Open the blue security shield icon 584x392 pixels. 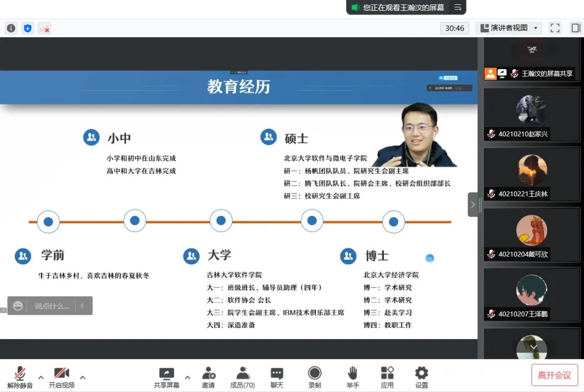pos(28,28)
